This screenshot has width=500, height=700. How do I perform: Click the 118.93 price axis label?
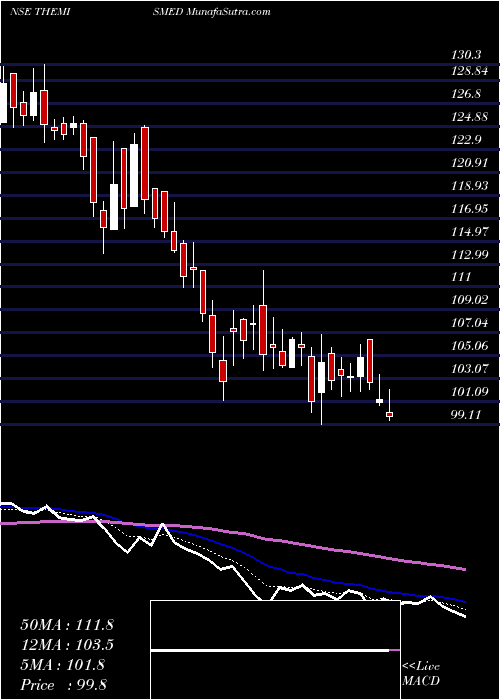click(470, 186)
